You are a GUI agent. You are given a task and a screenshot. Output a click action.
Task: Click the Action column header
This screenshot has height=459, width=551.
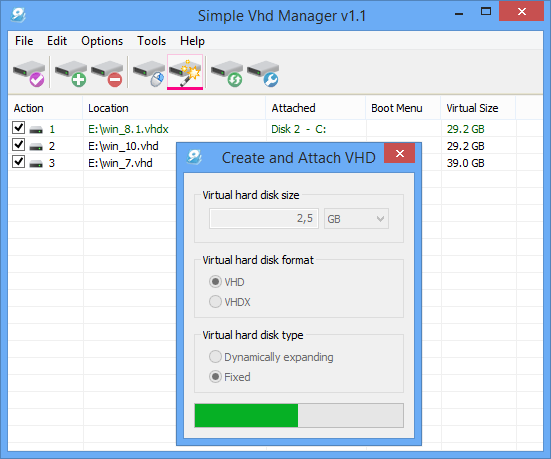[x=45, y=108]
